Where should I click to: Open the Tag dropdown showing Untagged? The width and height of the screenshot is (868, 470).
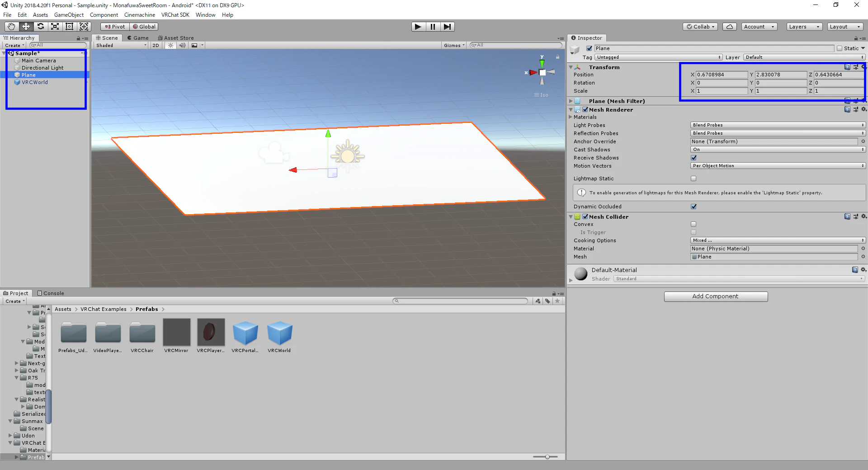[x=658, y=57]
